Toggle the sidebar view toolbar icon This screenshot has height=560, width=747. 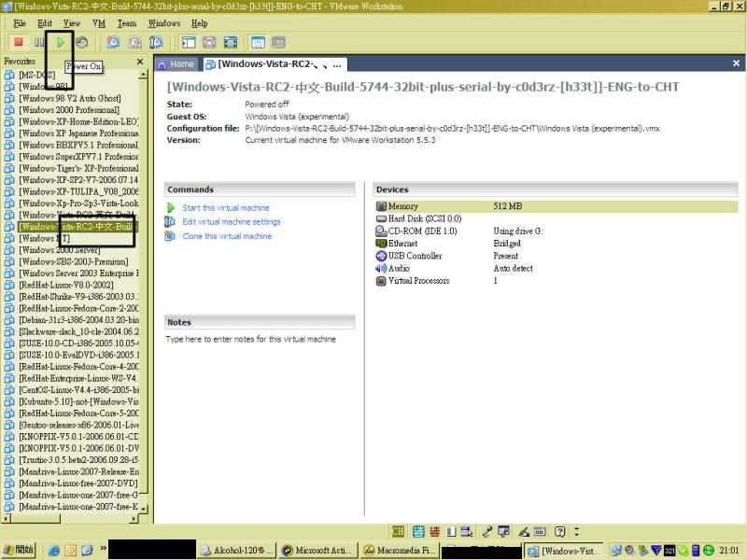click(x=189, y=42)
